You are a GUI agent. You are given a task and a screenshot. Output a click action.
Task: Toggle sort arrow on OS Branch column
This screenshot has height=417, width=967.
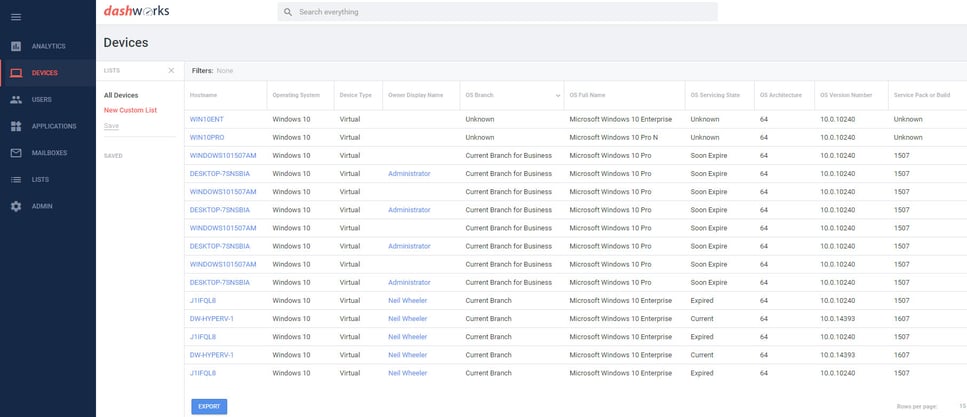click(x=558, y=96)
